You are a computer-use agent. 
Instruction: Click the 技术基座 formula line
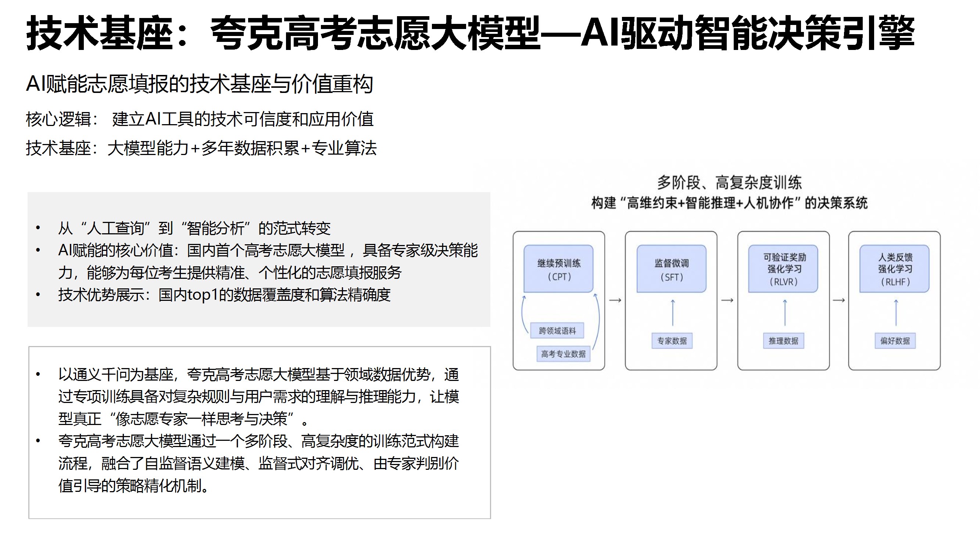point(201,148)
